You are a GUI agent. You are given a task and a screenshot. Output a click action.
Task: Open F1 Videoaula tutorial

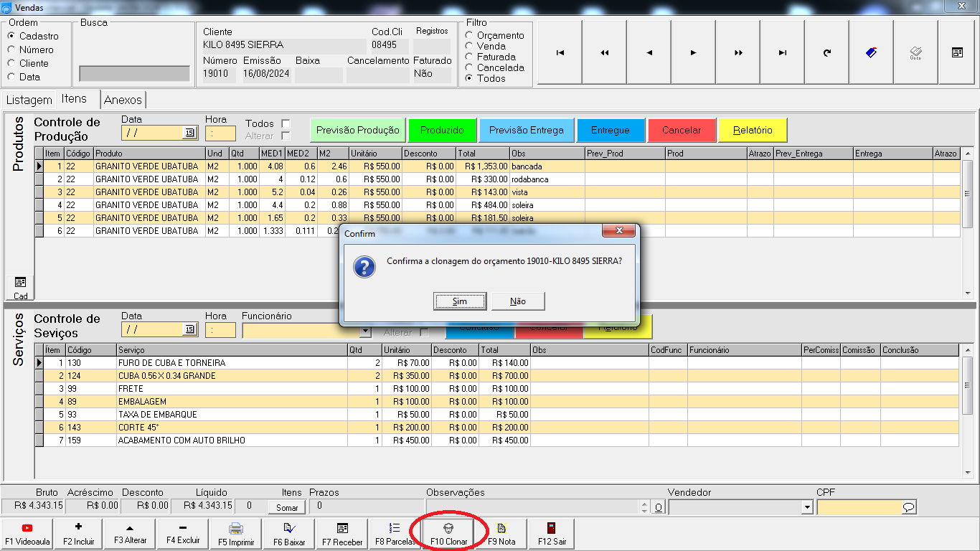point(27,534)
